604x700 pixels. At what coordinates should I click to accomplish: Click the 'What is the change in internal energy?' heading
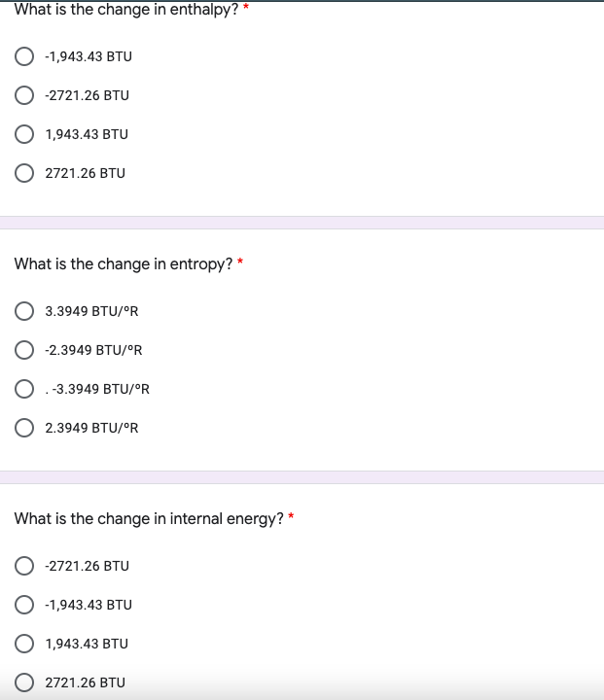(149, 519)
